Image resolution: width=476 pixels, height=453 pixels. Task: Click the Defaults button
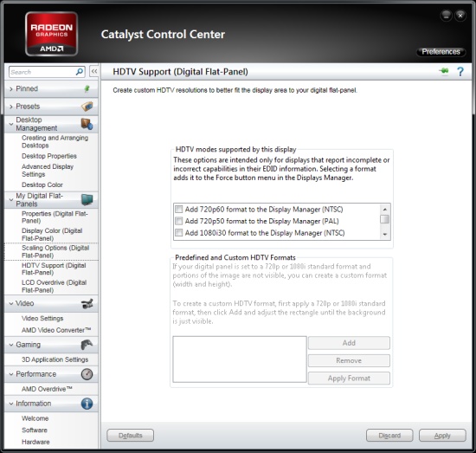[x=130, y=436]
